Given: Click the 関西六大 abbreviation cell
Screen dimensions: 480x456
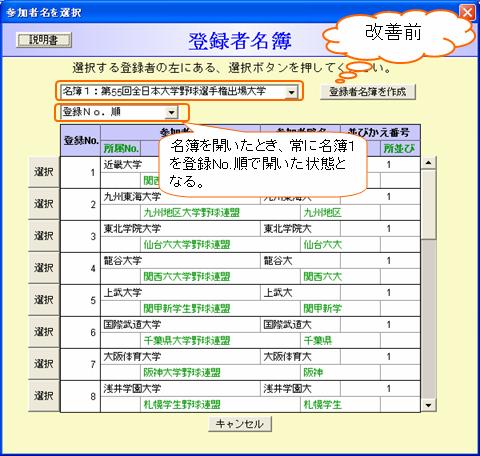Looking at the screenshot, I should click(x=340, y=276).
